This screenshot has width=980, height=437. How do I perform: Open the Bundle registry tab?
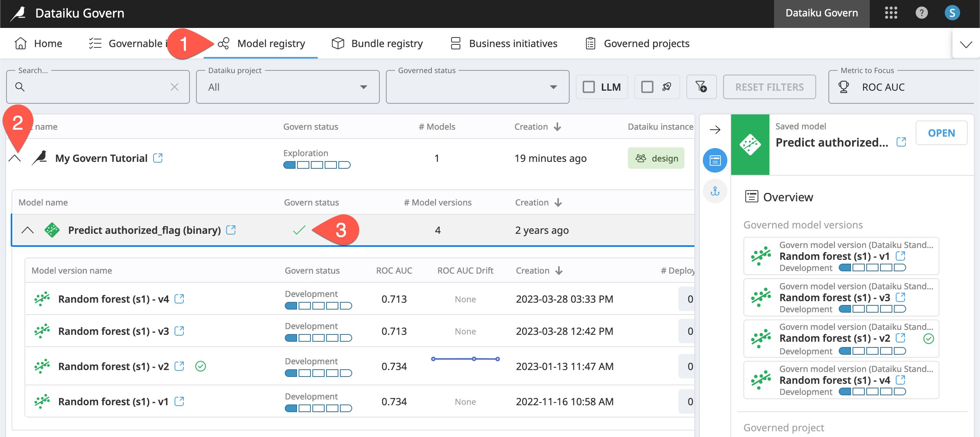(377, 43)
